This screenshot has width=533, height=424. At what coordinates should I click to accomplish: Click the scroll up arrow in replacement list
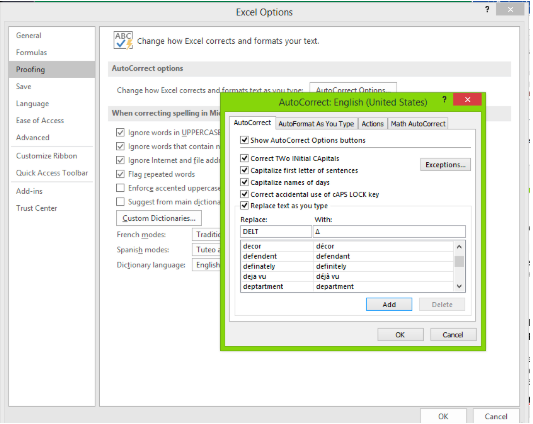tap(459, 247)
